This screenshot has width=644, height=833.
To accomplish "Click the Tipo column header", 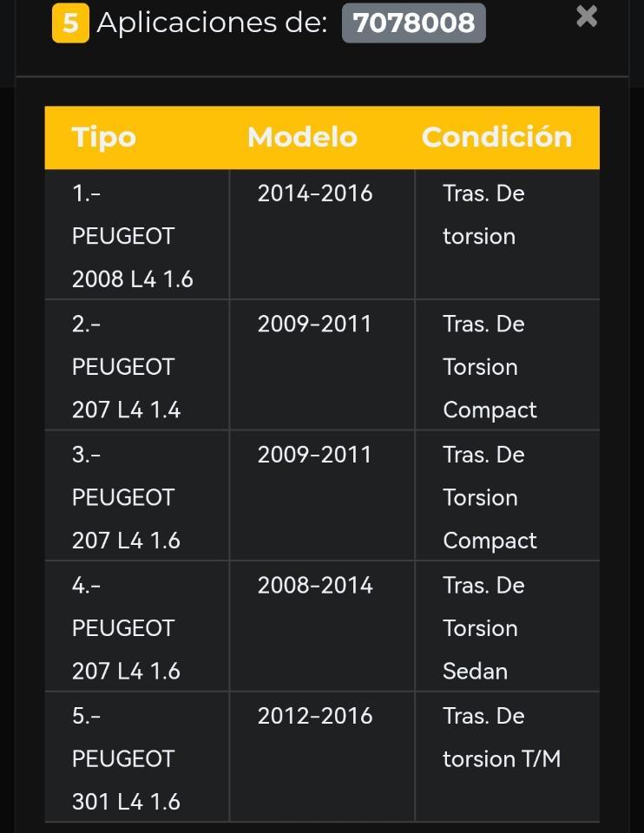I will [104, 137].
